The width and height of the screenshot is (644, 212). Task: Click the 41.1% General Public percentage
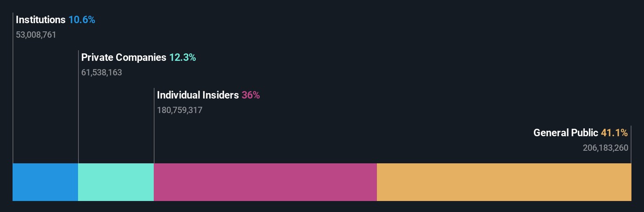click(x=614, y=132)
